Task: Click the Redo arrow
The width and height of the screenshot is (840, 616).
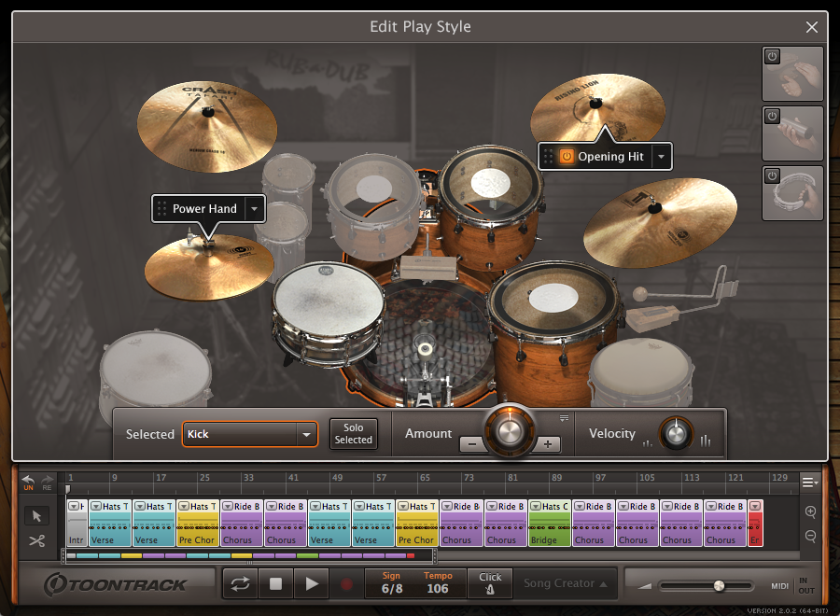Action: [x=48, y=483]
